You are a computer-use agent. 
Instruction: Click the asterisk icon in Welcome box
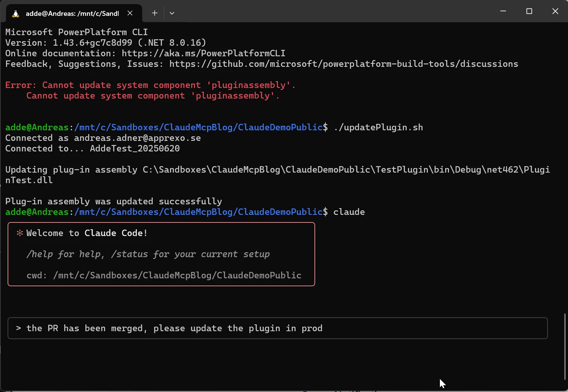pos(20,233)
